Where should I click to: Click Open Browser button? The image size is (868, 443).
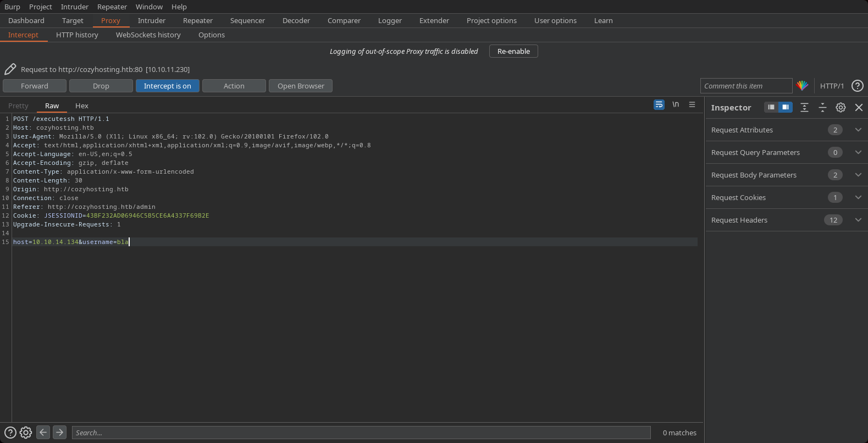coord(301,86)
